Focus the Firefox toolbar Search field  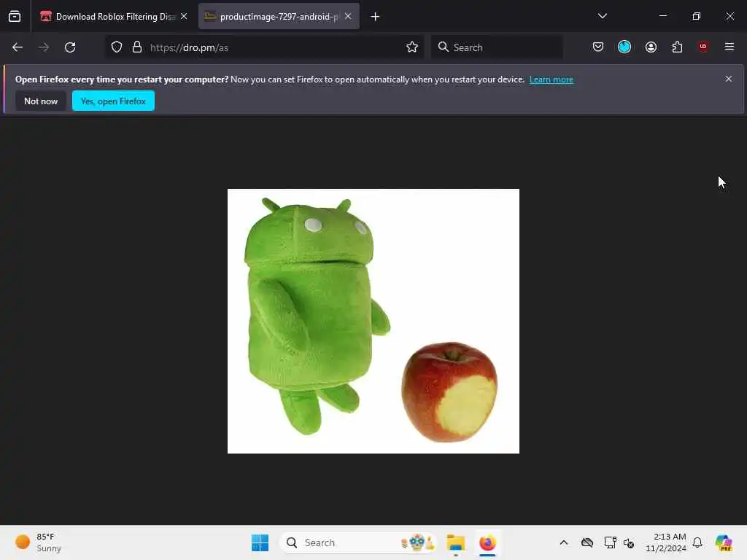coord(497,47)
